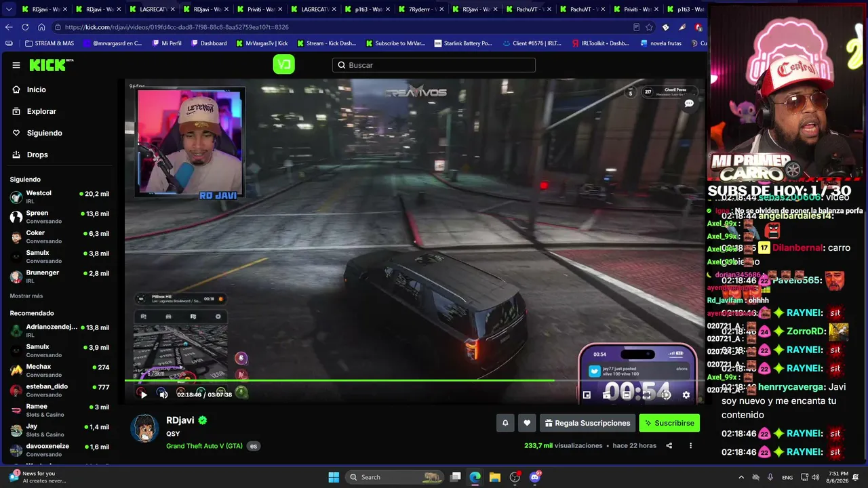868x488 pixels.
Task: Open Siguiendo in the sidebar
Action: [44, 133]
